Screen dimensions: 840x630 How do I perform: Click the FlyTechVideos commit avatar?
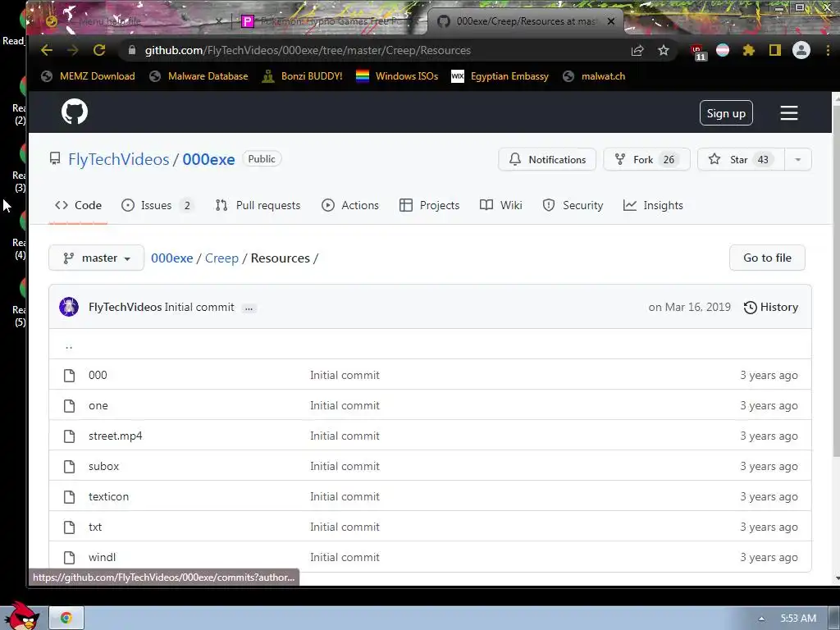(69, 307)
